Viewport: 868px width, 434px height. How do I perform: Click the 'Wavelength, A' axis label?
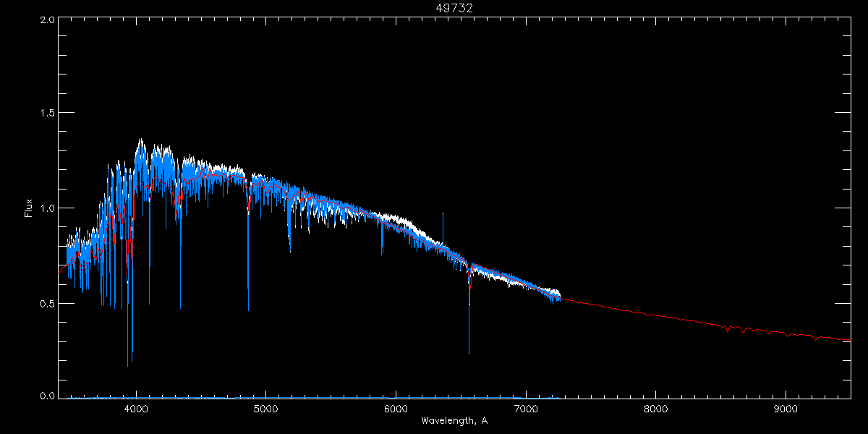point(454,420)
